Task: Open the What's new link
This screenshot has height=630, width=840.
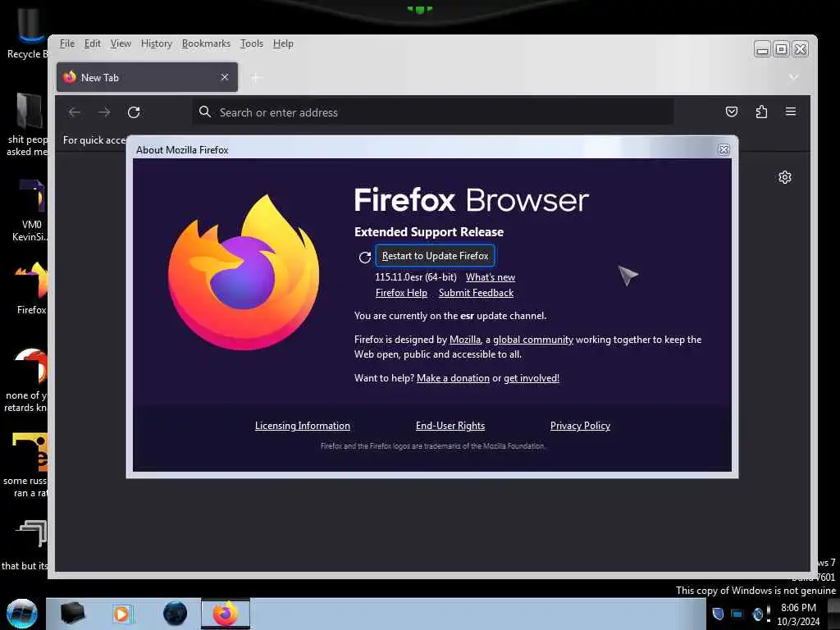Action: (491, 277)
